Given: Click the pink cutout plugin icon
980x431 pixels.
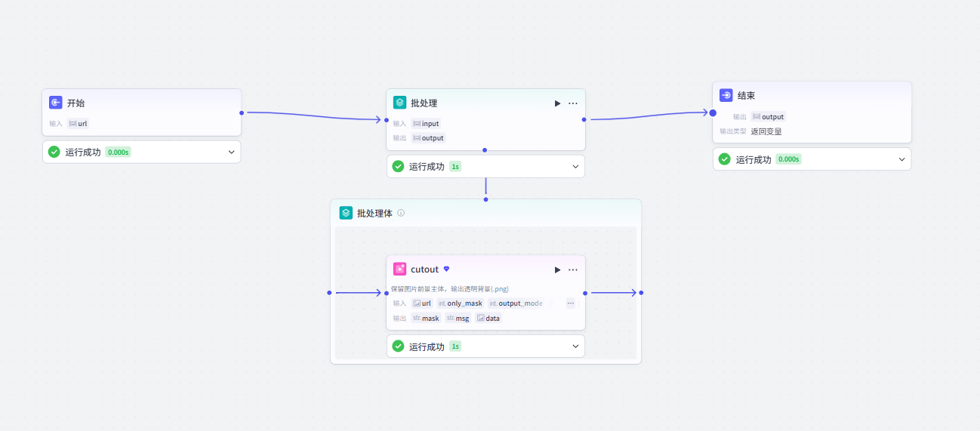Looking at the screenshot, I should [400, 269].
